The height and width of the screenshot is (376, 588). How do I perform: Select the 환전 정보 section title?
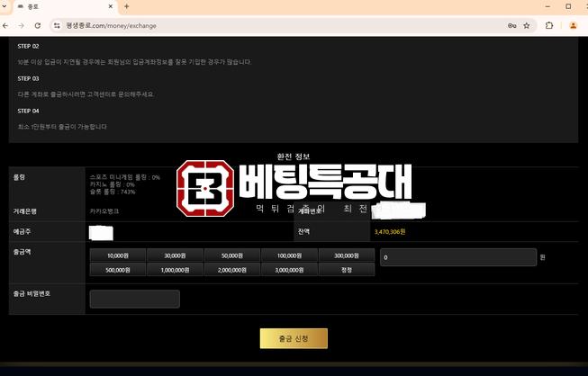294,157
